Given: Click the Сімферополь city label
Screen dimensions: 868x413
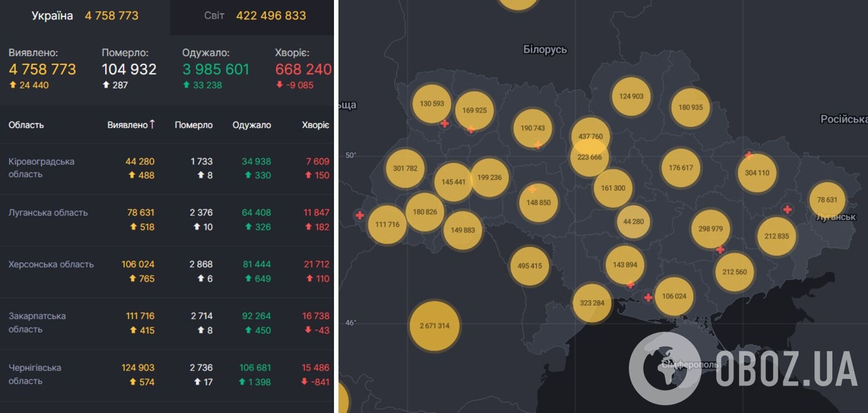Looking at the screenshot, I should (x=690, y=365).
